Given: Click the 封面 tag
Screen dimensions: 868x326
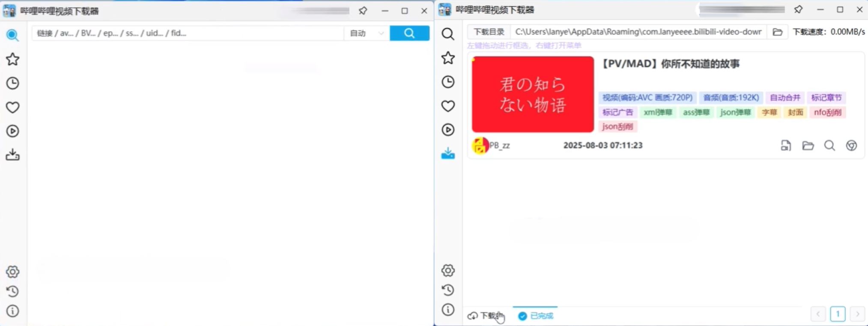Looking at the screenshot, I should tap(795, 112).
